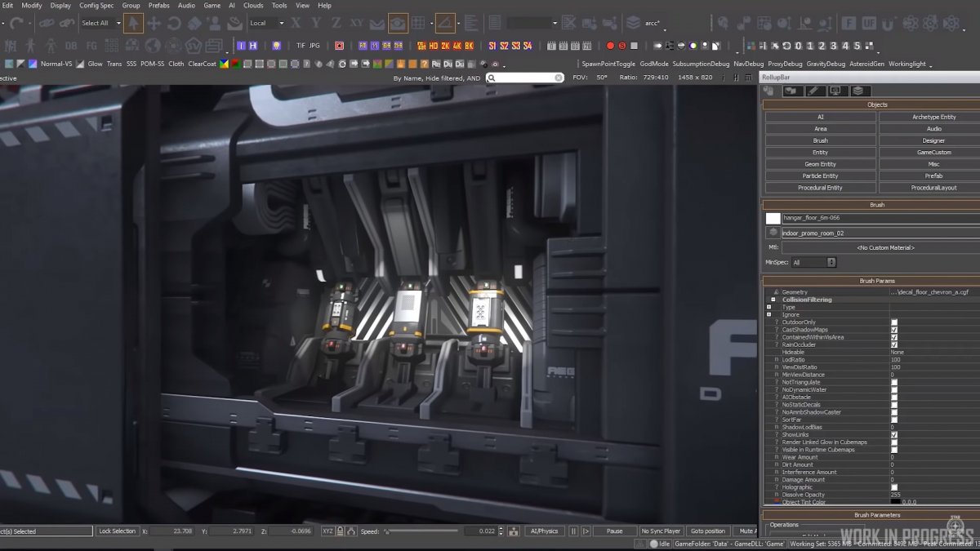The image size is (980, 551).
Task: Click the lightbulb toolbar icon
Action: (277, 46)
